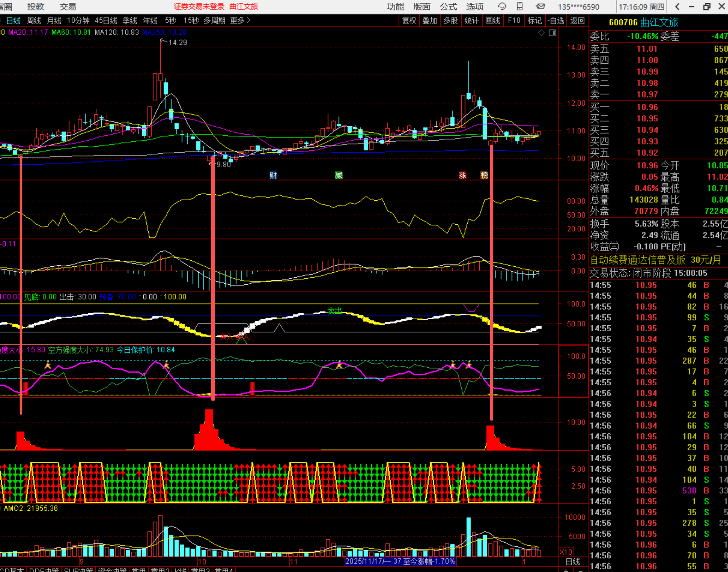The image size is (728, 572).
Task: Click the 叠加 overlay button
Action: 430,20
